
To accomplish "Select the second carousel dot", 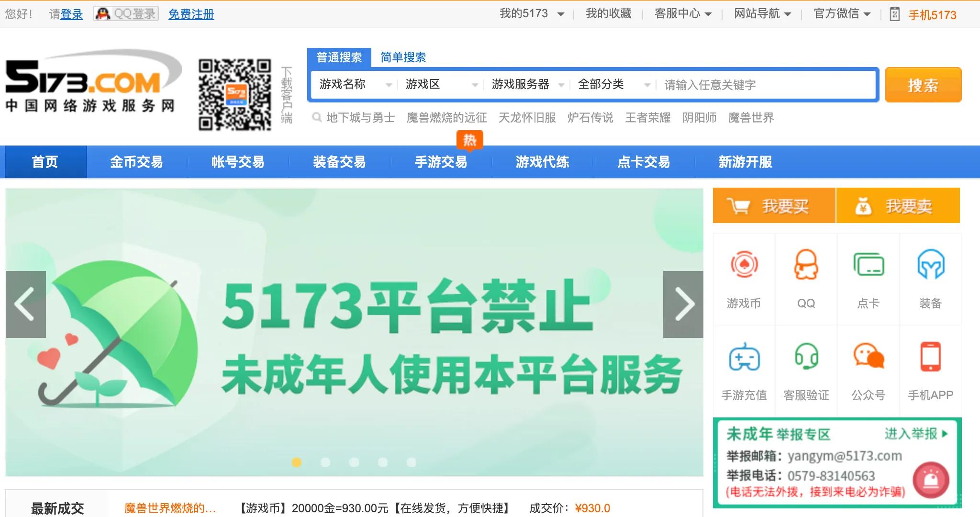I will [x=326, y=462].
